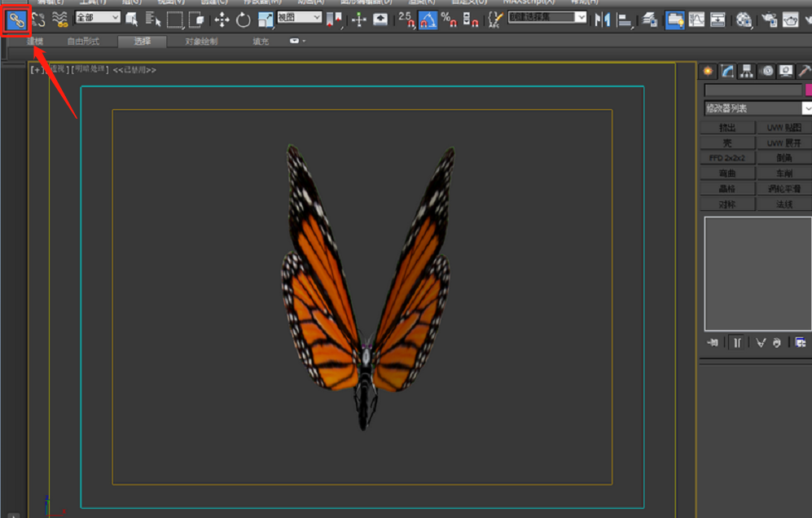Click the pink object color swatch

[x=809, y=90]
